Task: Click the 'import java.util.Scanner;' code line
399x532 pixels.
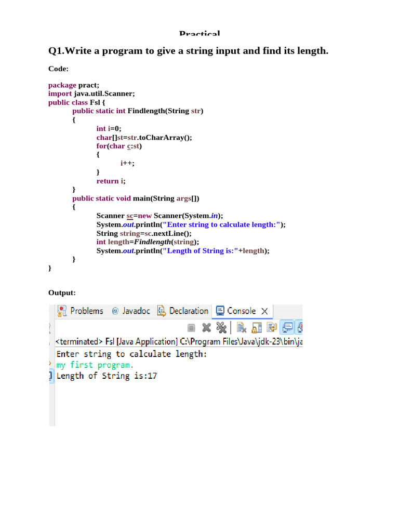Action: coord(91,94)
